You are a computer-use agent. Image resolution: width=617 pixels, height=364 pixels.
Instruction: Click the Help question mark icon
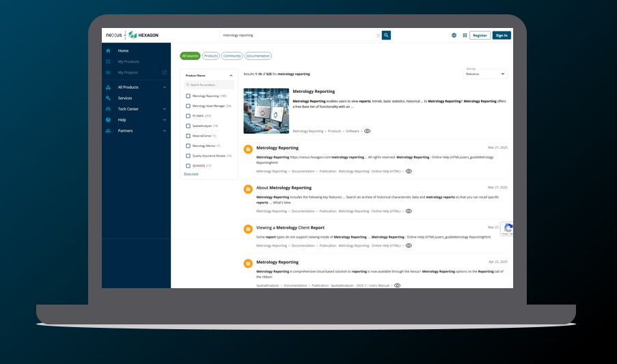(x=108, y=120)
